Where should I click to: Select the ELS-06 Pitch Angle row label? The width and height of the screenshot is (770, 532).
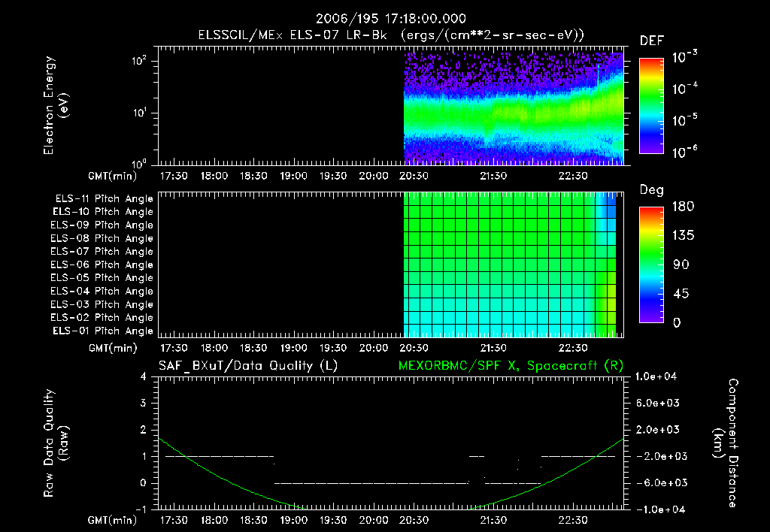click(102, 265)
